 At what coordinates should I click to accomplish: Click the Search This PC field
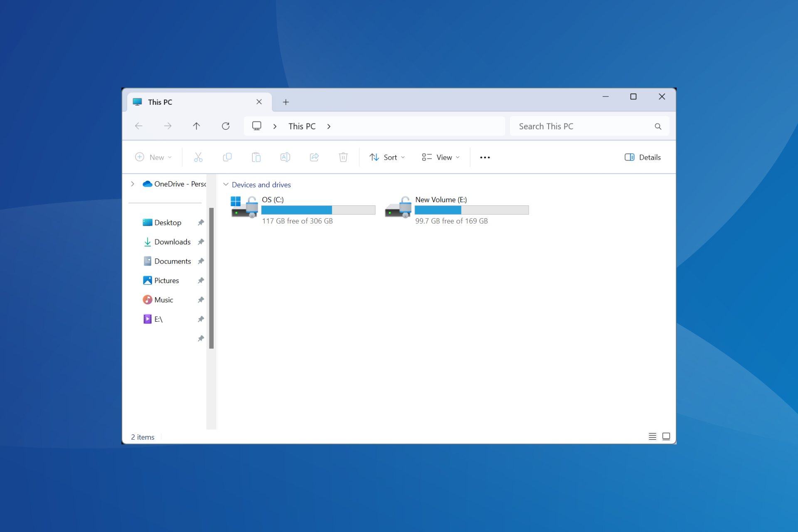click(x=589, y=126)
